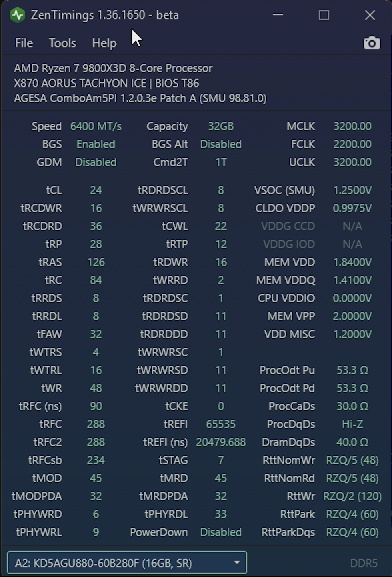Click the 6400 MT/s speed value
The width and height of the screenshot is (392, 577).
(96, 126)
